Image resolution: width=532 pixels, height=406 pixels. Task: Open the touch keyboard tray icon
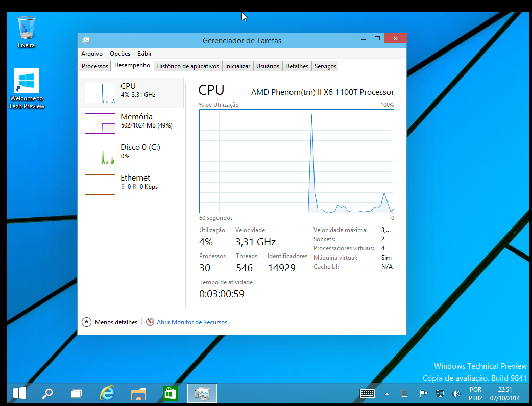(367, 393)
